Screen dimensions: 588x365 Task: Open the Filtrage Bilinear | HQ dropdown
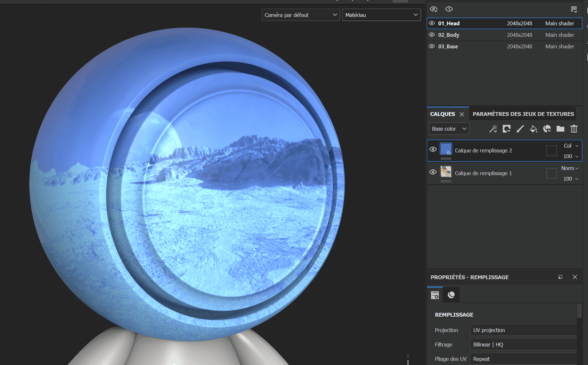(x=523, y=345)
